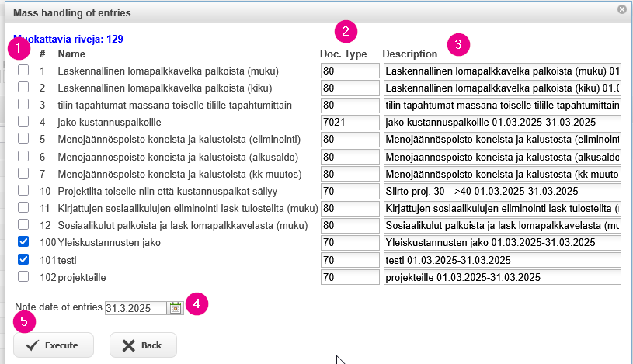Edit description field for row 2 (kiku)
633x364 pixels.
coord(503,88)
